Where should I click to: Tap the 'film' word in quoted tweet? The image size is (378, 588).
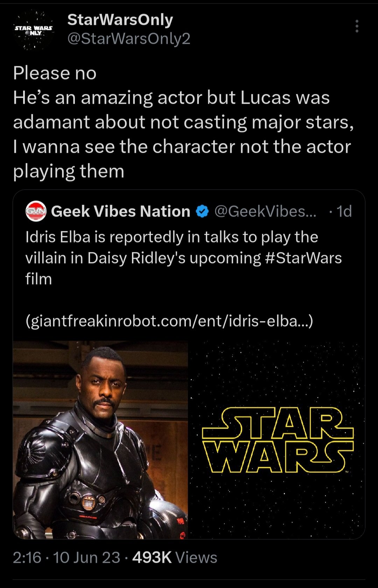(x=38, y=279)
